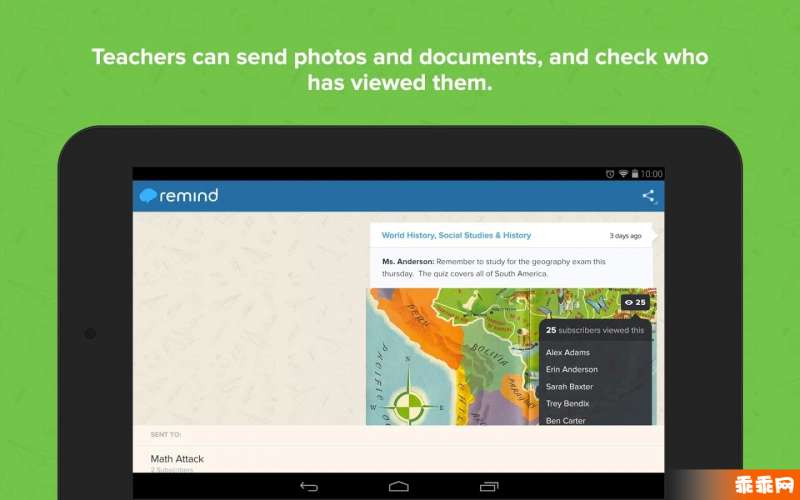The width and height of the screenshot is (800, 500).
Task: Tap the Remind logo
Action: click(179, 195)
